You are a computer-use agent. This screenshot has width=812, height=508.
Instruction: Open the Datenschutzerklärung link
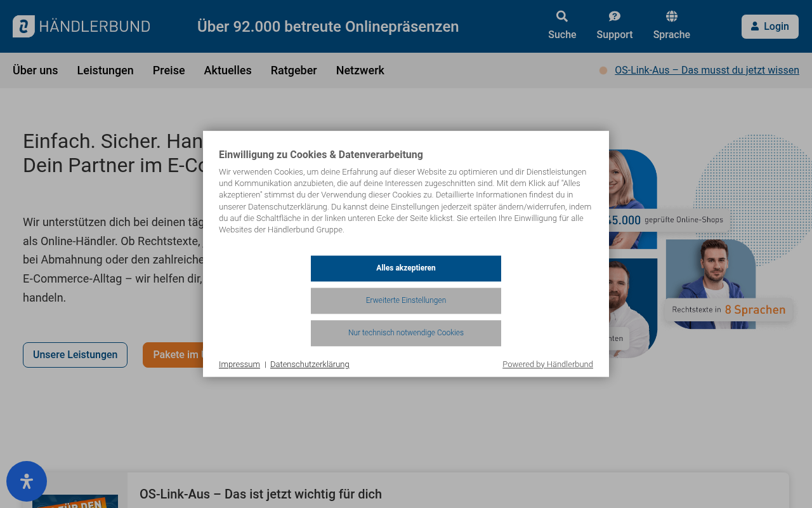tap(310, 364)
